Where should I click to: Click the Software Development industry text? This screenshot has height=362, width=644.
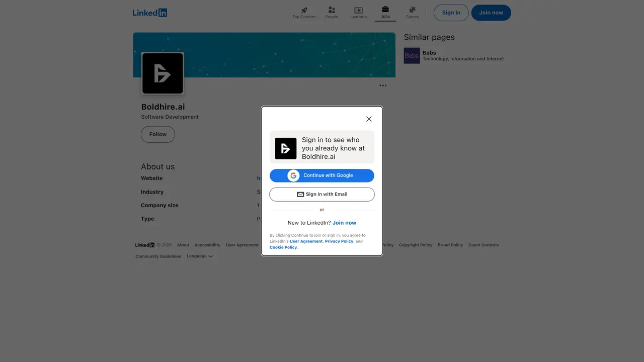tap(170, 117)
